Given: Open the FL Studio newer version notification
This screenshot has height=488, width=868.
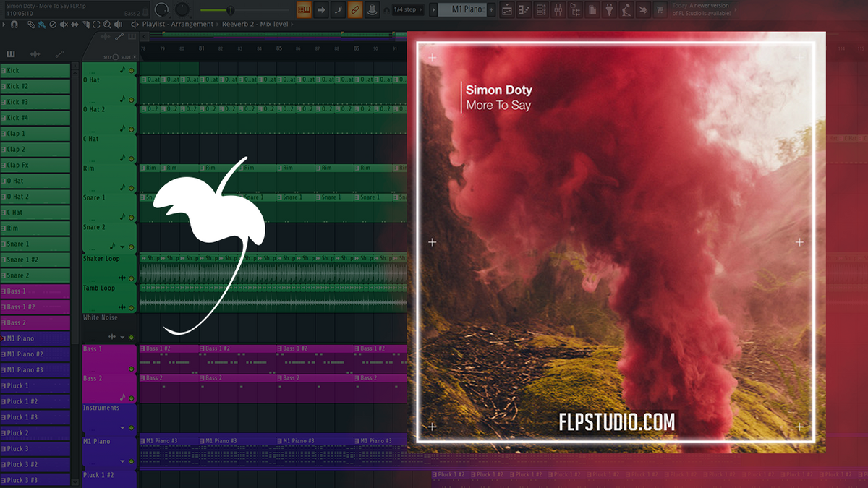Looking at the screenshot, I should pos(705,11).
